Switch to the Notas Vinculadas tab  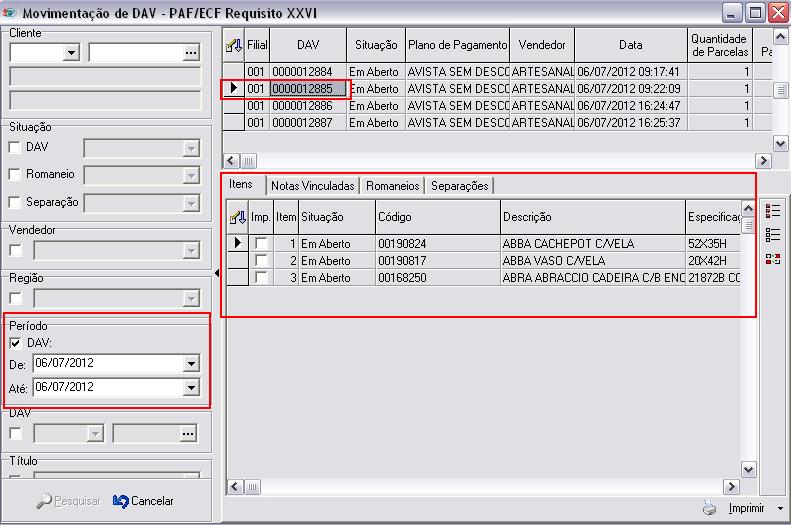click(313, 186)
